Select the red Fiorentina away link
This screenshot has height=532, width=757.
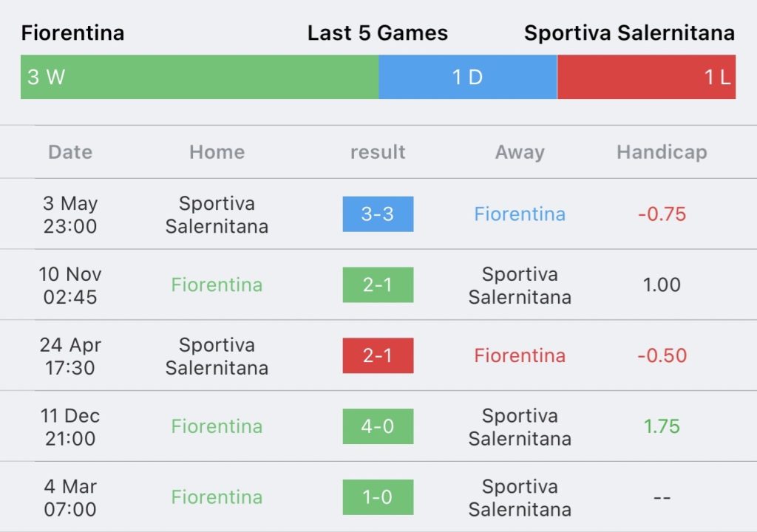tap(520, 355)
